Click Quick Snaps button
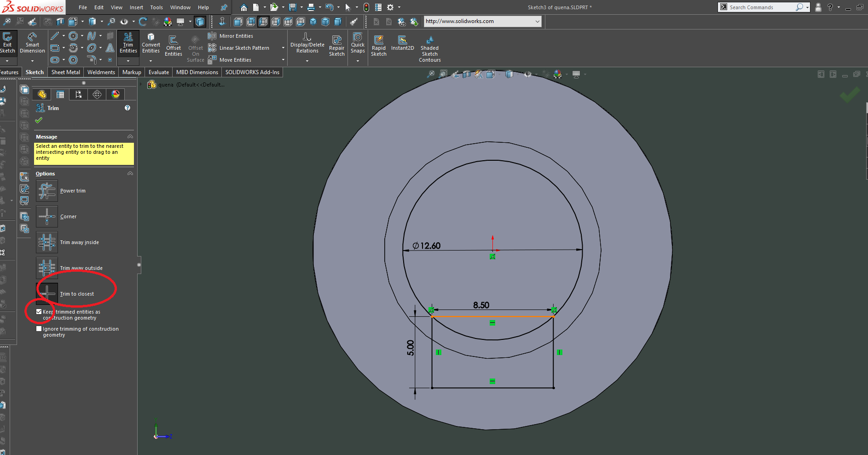The height and width of the screenshot is (455, 868). pyautogui.click(x=358, y=43)
